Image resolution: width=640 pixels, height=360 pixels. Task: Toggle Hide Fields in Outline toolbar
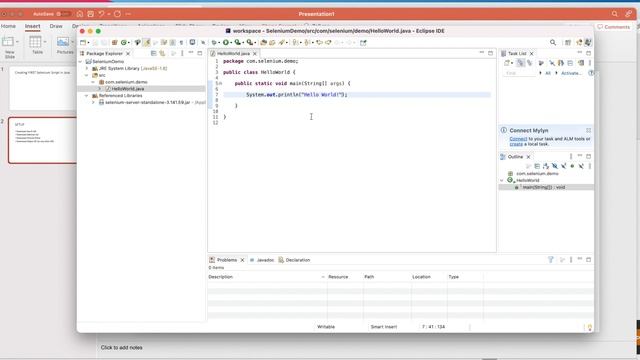click(555, 166)
